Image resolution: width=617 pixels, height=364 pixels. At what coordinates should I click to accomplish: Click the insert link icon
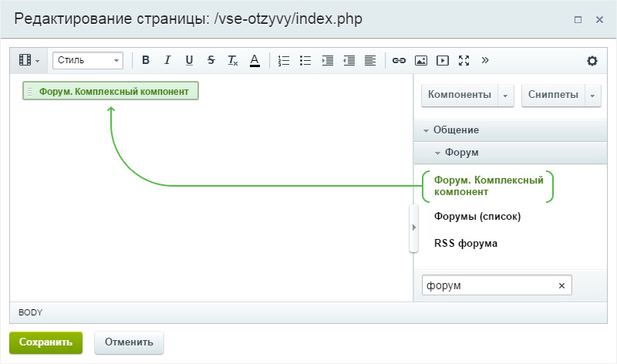pyautogui.click(x=399, y=60)
